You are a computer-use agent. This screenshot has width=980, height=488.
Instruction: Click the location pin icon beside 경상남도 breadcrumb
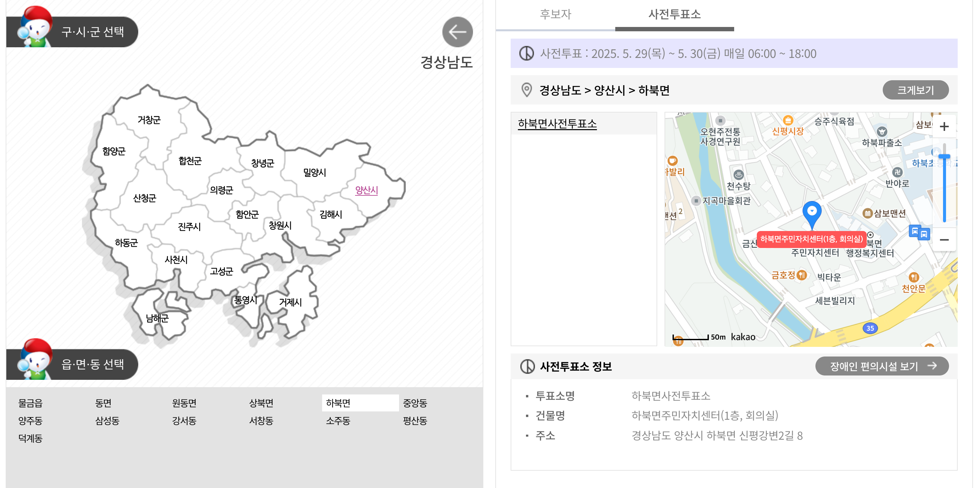527,90
